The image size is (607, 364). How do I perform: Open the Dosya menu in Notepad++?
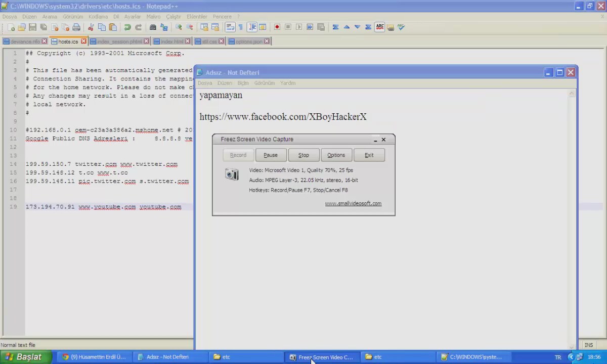pos(10,17)
